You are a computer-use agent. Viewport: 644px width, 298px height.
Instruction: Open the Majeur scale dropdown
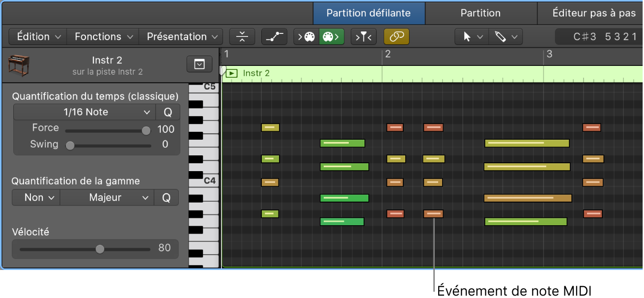[107, 197]
